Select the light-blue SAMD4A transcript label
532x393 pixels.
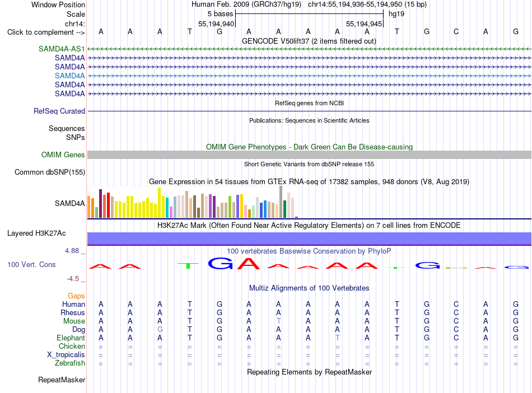coord(69,76)
